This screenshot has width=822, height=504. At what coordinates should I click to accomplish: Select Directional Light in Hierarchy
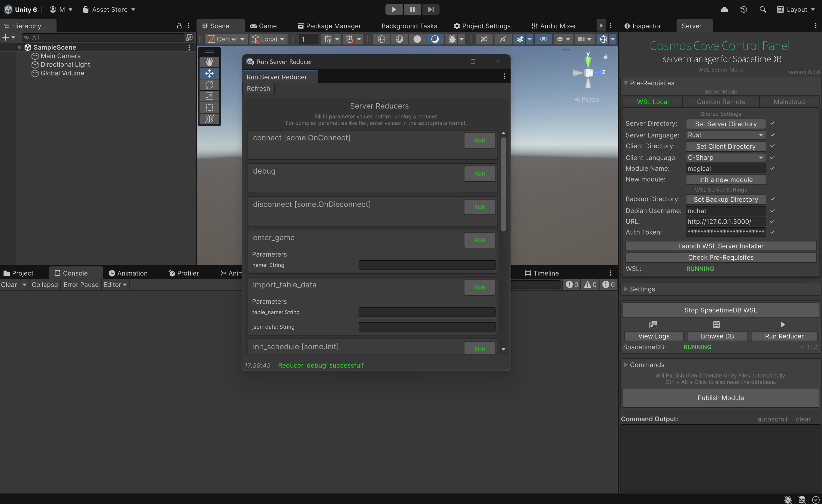(x=65, y=65)
